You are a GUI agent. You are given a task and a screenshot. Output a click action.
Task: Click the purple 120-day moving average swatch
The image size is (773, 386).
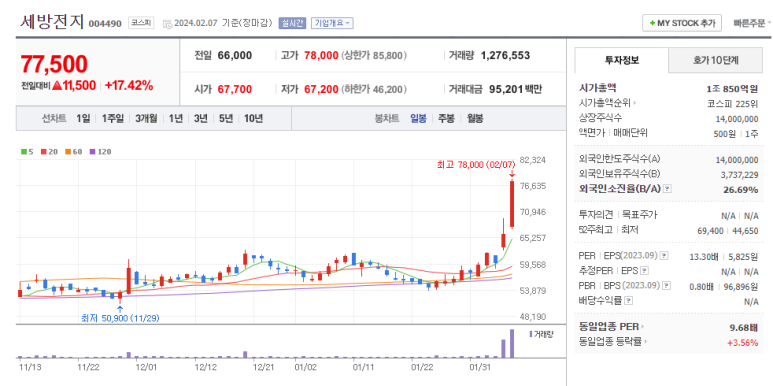click(92, 152)
